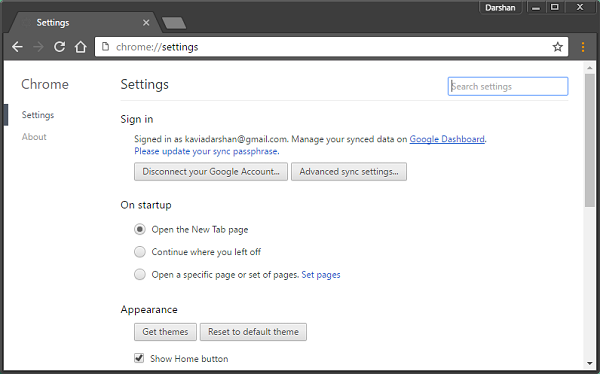Image resolution: width=600 pixels, height=374 pixels.
Task: Select Open the New Tab page option
Action: pyautogui.click(x=140, y=229)
